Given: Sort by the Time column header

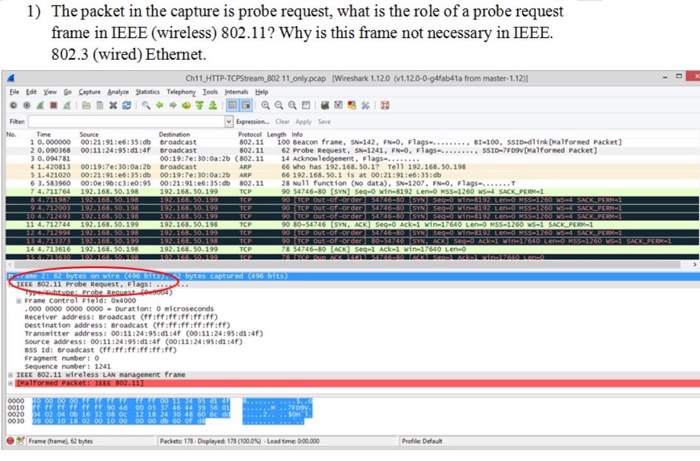Looking at the screenshot, I should point(43,134).
